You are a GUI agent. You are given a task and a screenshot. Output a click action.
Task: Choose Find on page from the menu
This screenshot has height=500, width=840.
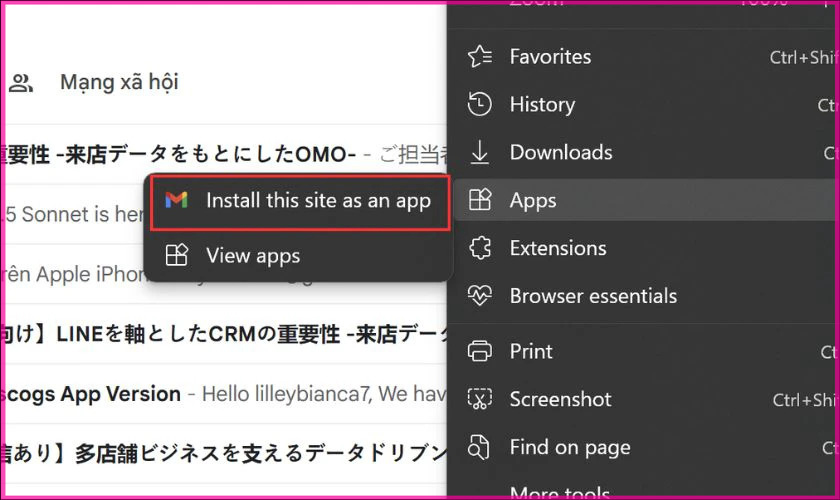click(646, 447)
